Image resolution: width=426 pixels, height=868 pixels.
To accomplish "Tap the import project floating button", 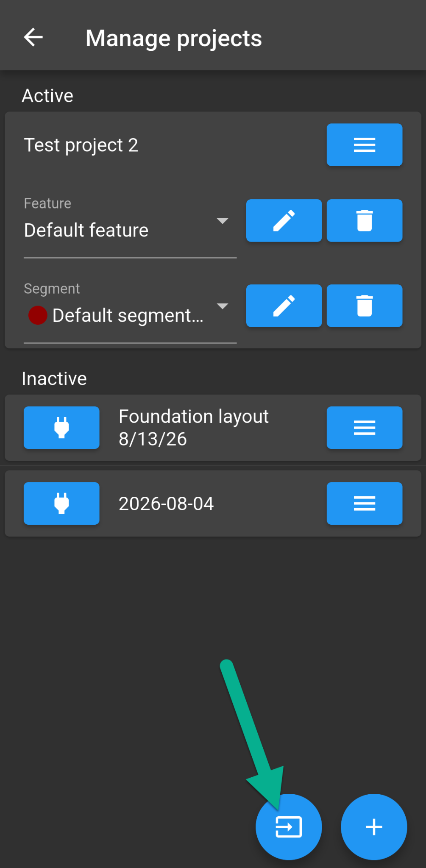I will pyautogui.click(x=289, y=827).
